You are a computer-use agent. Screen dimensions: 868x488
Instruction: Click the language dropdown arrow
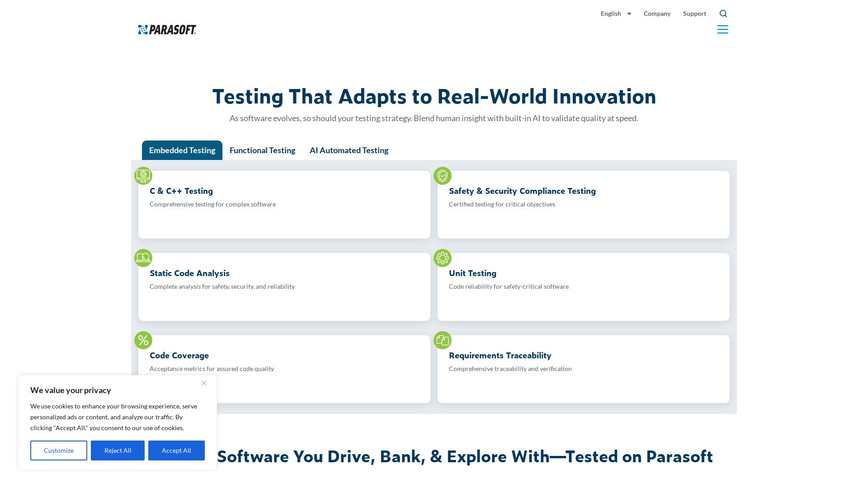coord(629,14)
